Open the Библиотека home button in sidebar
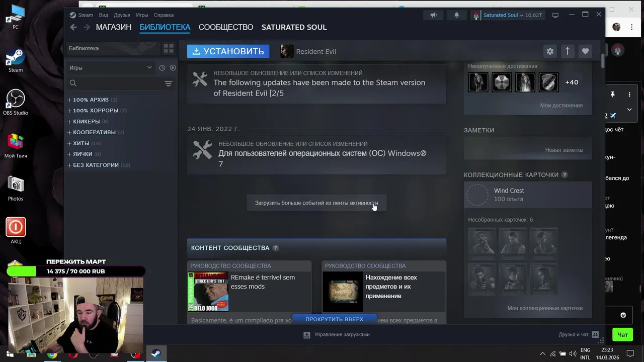Screen dimensions: 644x362 pyautogui.click(x=113, y=48)
